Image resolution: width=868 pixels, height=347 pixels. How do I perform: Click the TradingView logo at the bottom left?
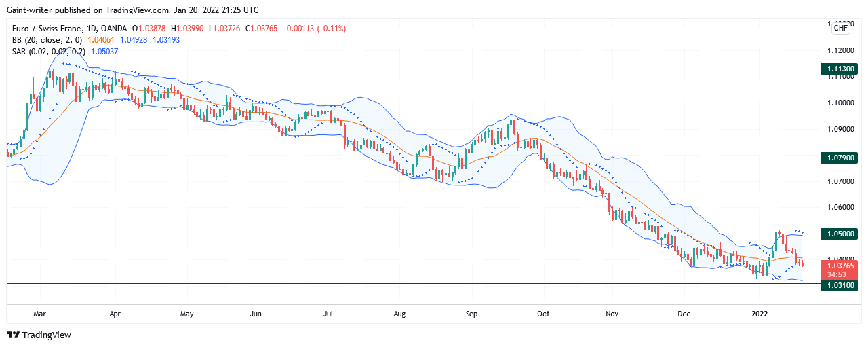tap(39, 335)
